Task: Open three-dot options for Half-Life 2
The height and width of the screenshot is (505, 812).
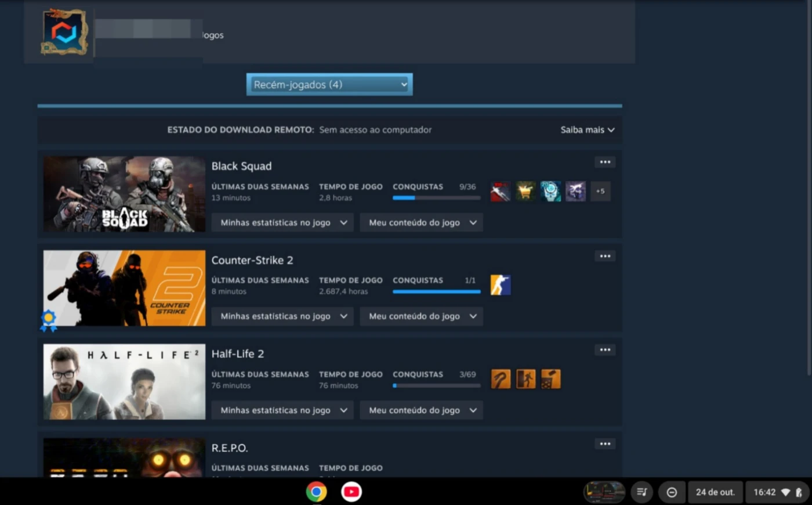Action: [605, 349]
